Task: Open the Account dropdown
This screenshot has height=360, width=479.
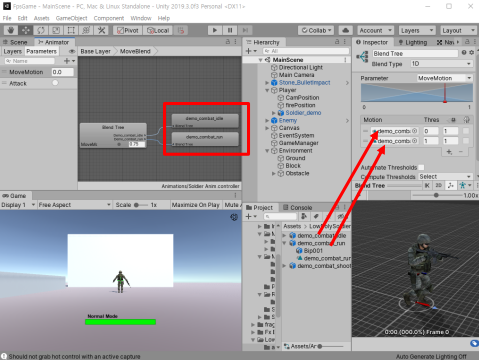Action: tap(376, 30)
